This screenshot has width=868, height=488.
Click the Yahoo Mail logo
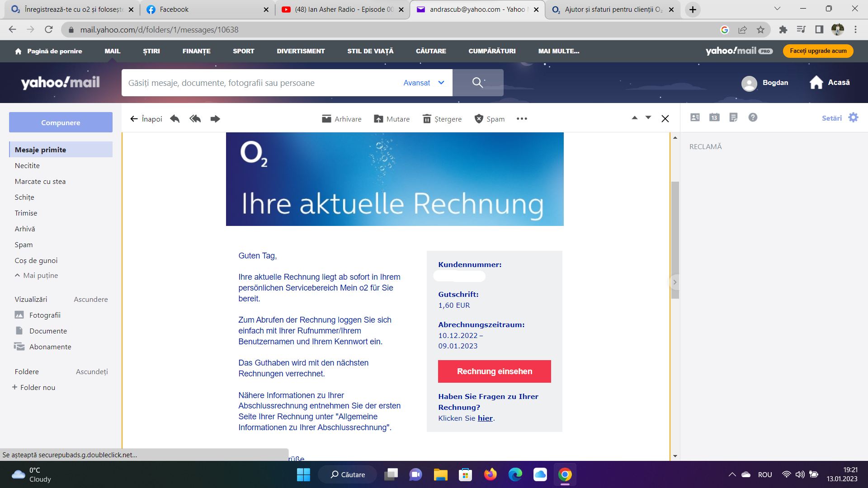tap(61, 83)
